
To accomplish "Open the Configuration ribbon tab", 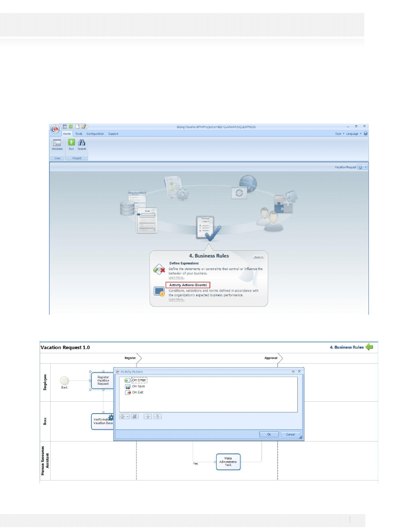I will [95, 133].
